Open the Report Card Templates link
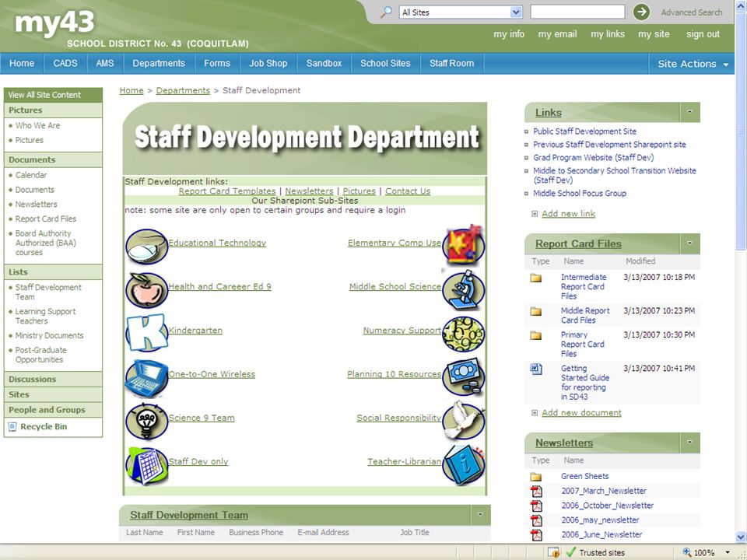 pyautogui.click(x=227, y=191)
